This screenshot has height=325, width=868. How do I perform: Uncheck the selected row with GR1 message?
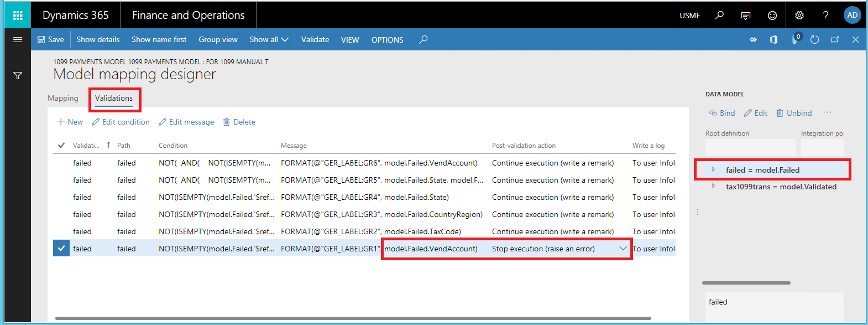[x=61, y=249]
